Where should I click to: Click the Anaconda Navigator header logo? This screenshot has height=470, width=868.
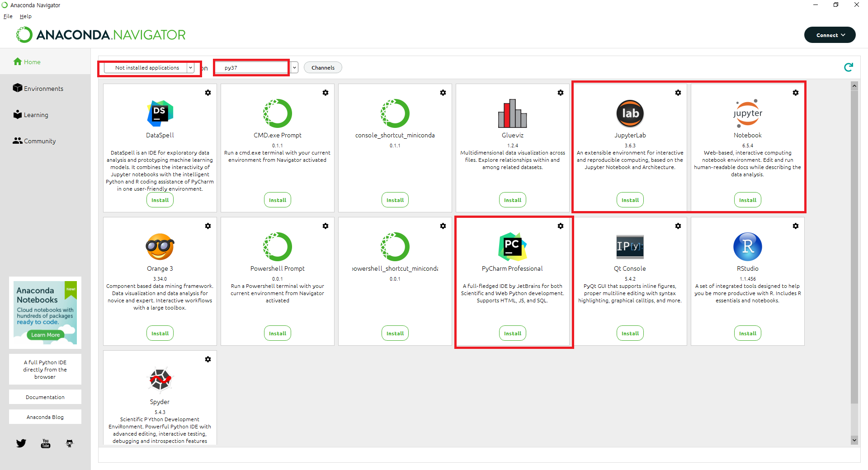pos(101,35)
